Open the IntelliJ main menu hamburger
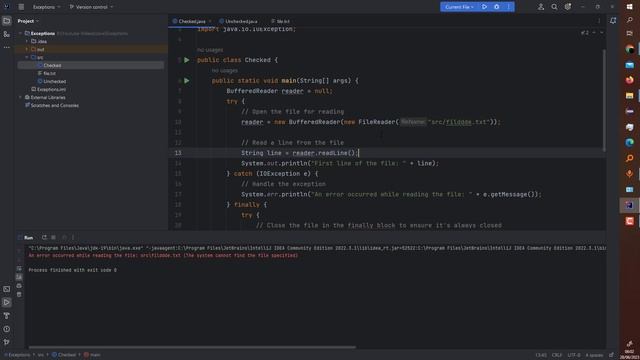Image resolution: width=640 pixels, height=360 pixels. click(x=21, y=7)
